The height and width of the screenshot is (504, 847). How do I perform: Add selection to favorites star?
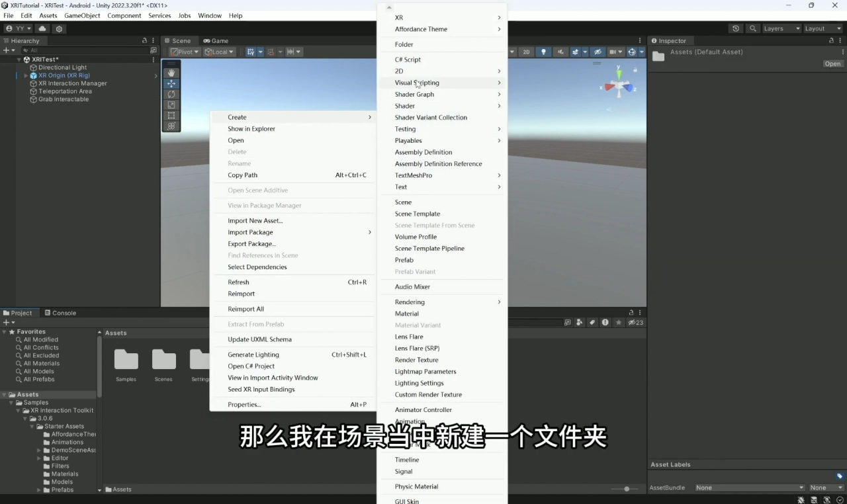coord(619,322)
